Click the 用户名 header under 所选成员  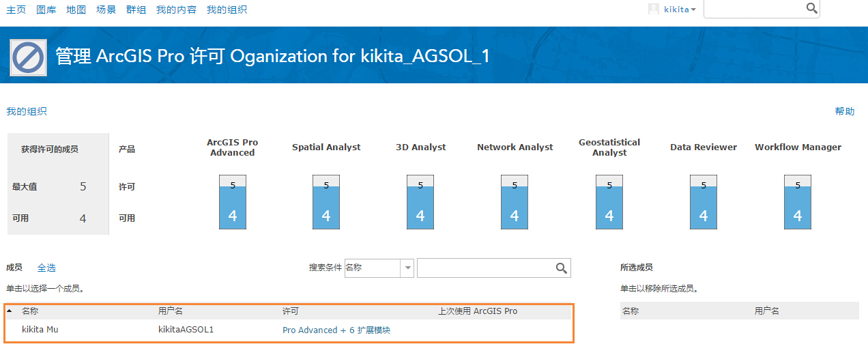(x=767, y=311)
